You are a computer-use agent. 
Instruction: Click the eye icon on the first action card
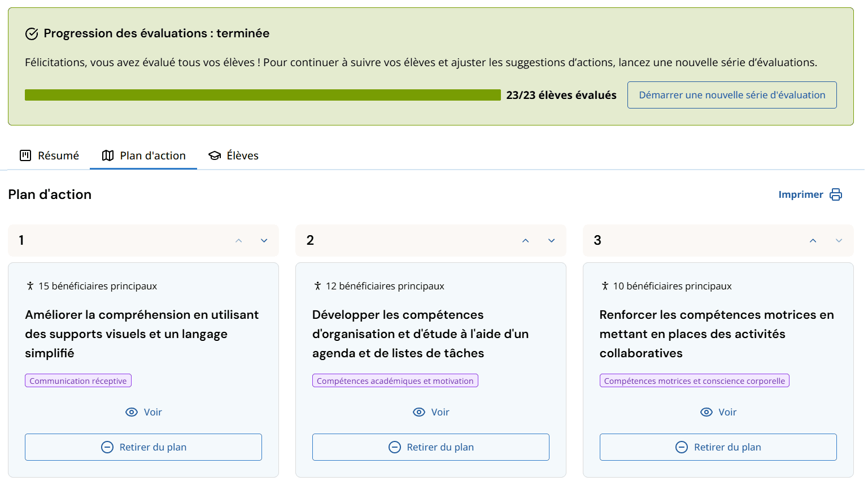pos(132,412)
